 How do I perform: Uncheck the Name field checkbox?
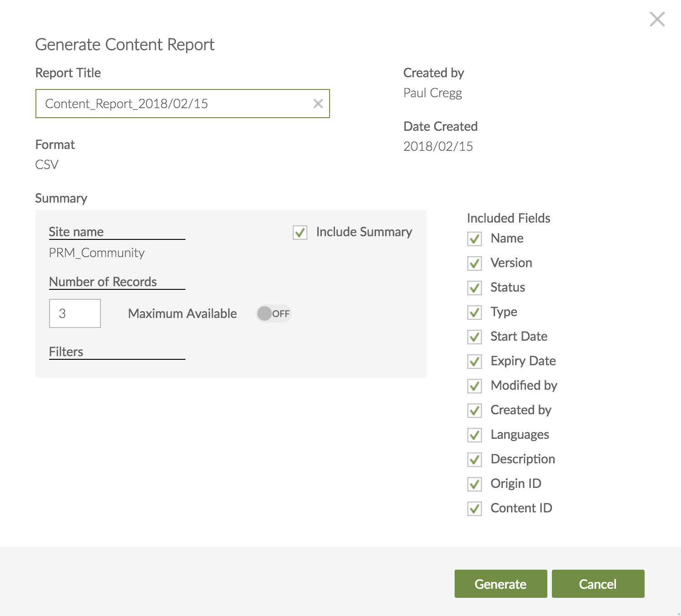coord(475,239)
